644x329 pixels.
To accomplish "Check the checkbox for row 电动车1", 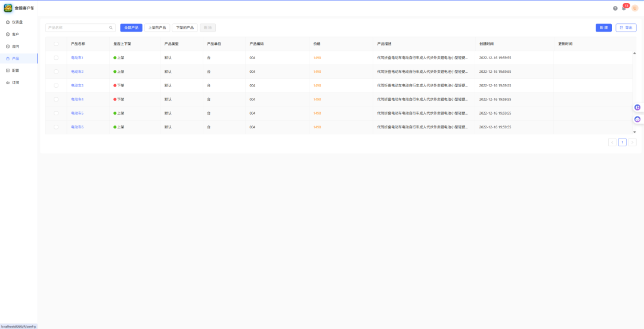I will pos(56,57).
